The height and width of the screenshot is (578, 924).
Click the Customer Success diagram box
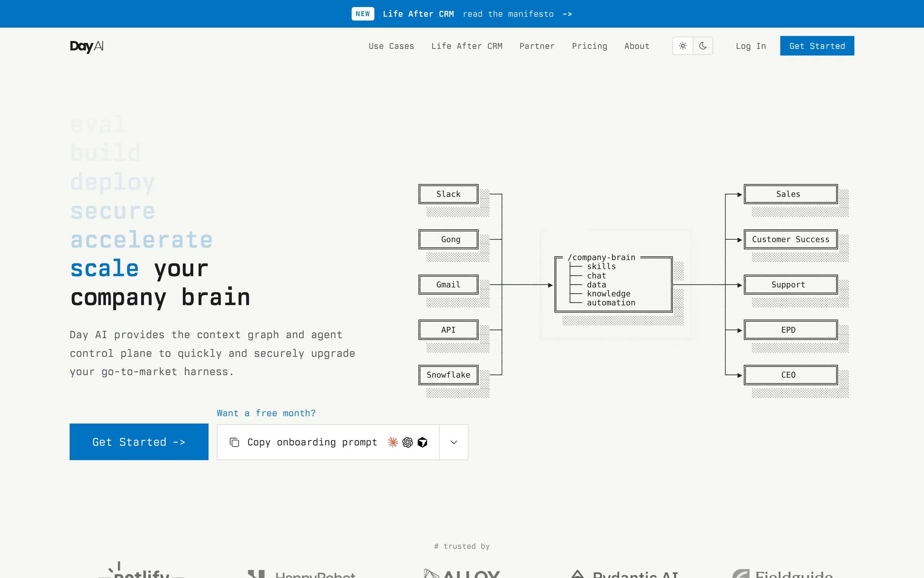(791, 239)
